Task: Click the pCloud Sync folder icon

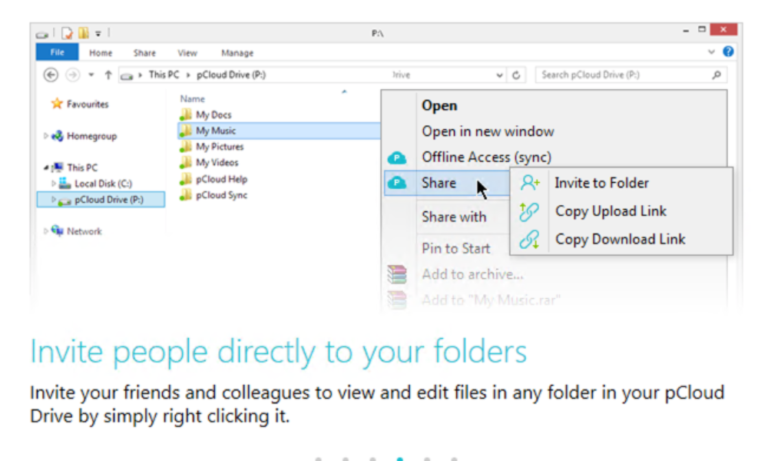Action: click(186, 195)
